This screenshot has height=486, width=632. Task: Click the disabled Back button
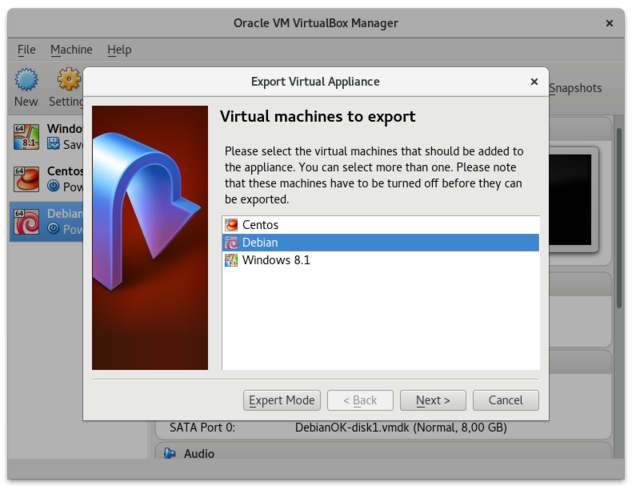pyautogui.click(x=360, y=400)
